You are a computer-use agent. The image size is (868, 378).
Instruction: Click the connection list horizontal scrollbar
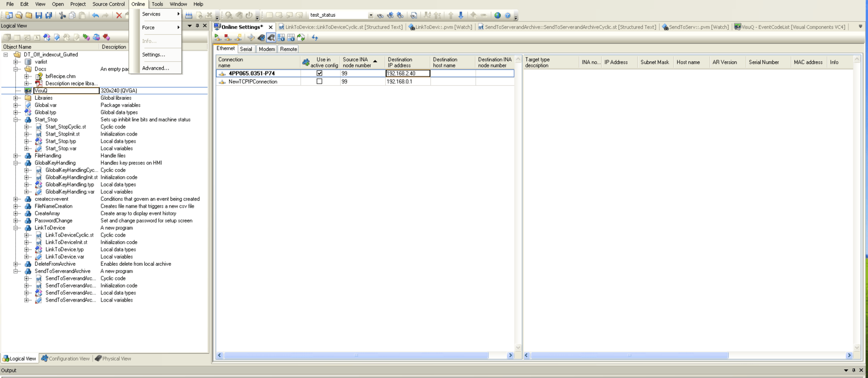tap(356, 355)
